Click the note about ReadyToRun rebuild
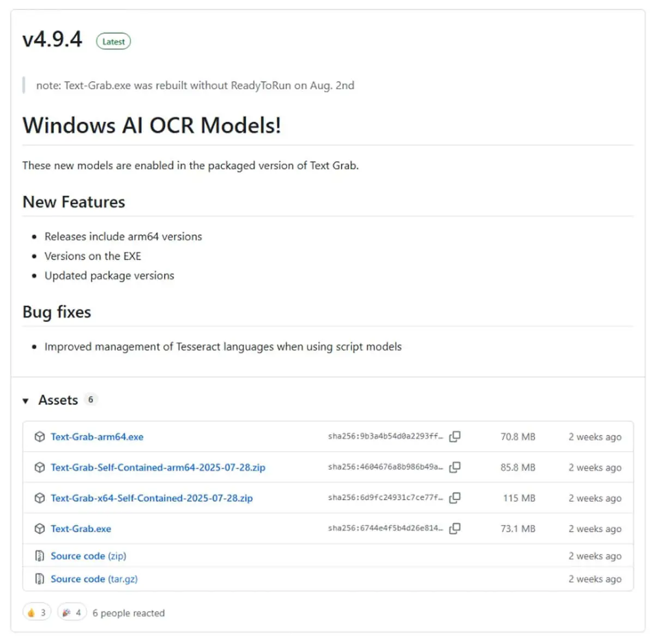 [195, 86]
